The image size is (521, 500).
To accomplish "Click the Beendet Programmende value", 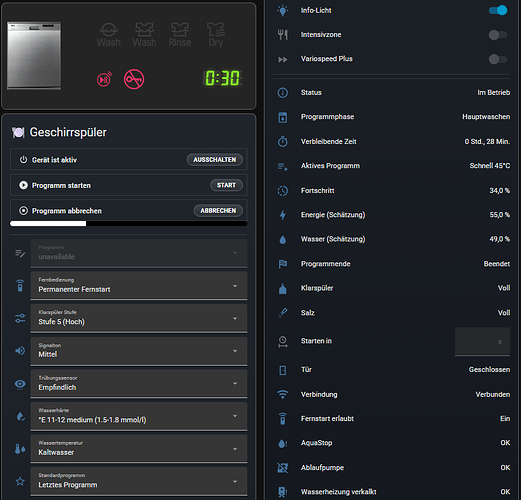I will (497, 264).
